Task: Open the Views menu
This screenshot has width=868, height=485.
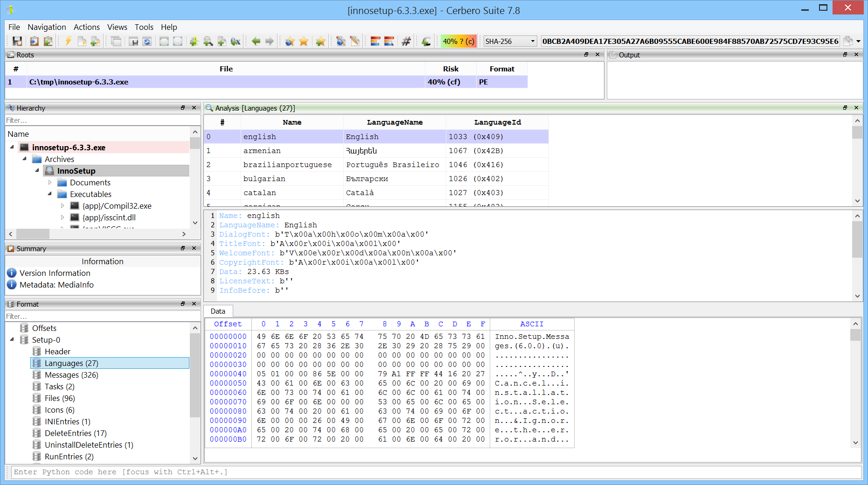Action: [x=117, y=27]
